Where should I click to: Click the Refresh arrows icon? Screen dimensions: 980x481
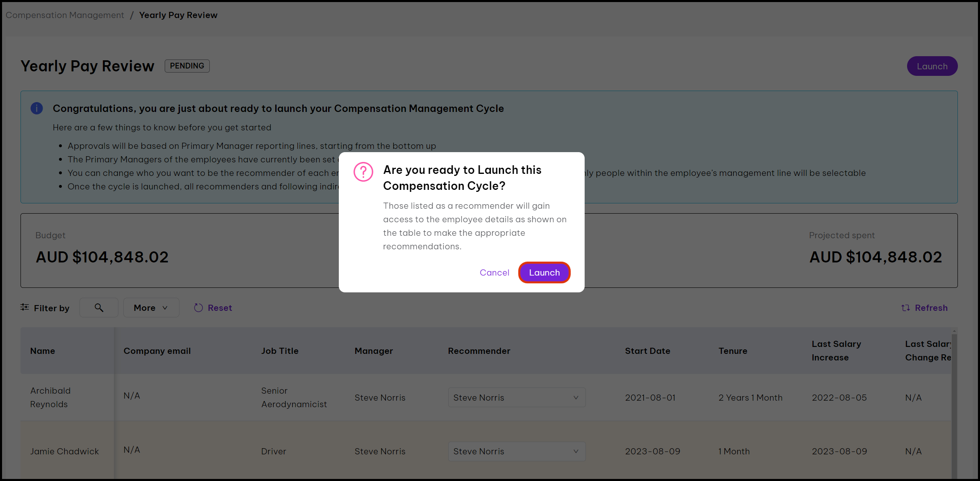905,308
